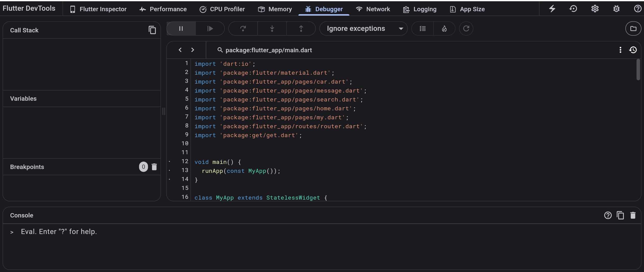
Task: Click package:flutter_app/main.dart file path field
Action: [x=269, y=50]
